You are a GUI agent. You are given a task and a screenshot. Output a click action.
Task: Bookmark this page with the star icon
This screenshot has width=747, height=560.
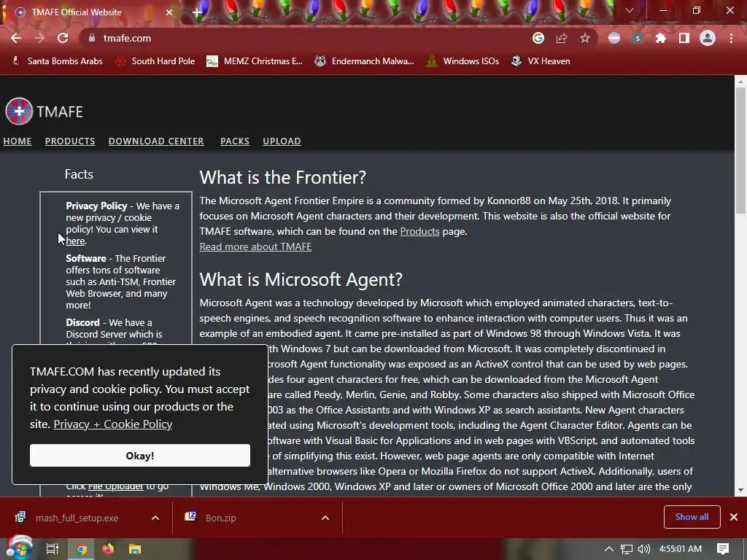[x=585, y=38]
